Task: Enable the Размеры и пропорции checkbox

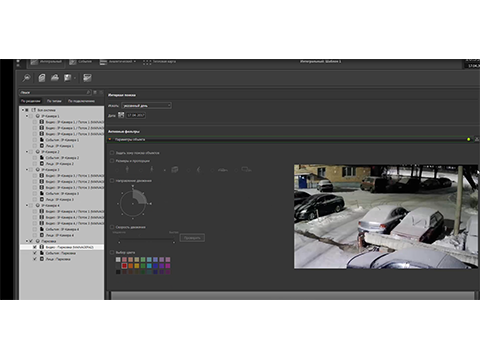Action: pos(112,161)
